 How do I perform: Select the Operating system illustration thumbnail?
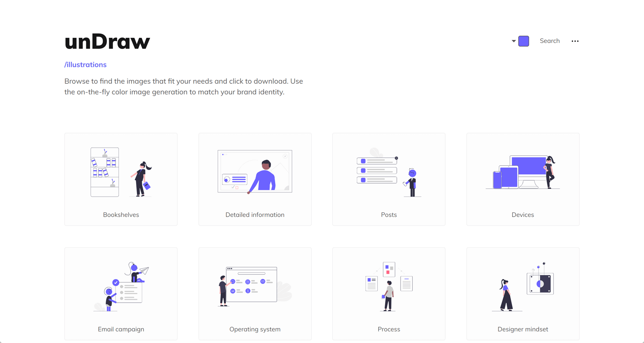[x=255, y=287]
